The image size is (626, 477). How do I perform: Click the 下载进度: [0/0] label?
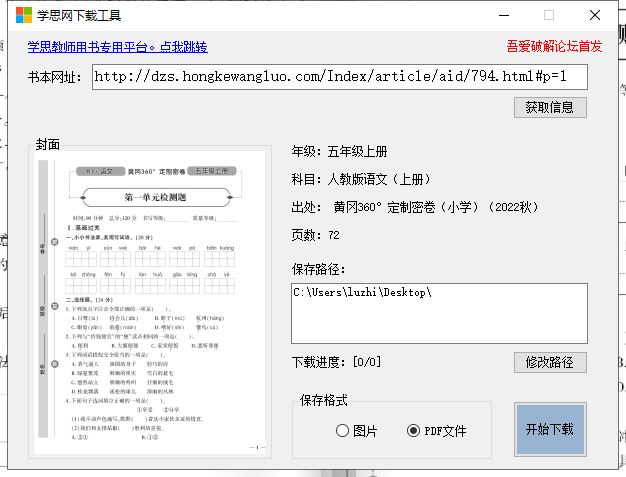point(336,362)
